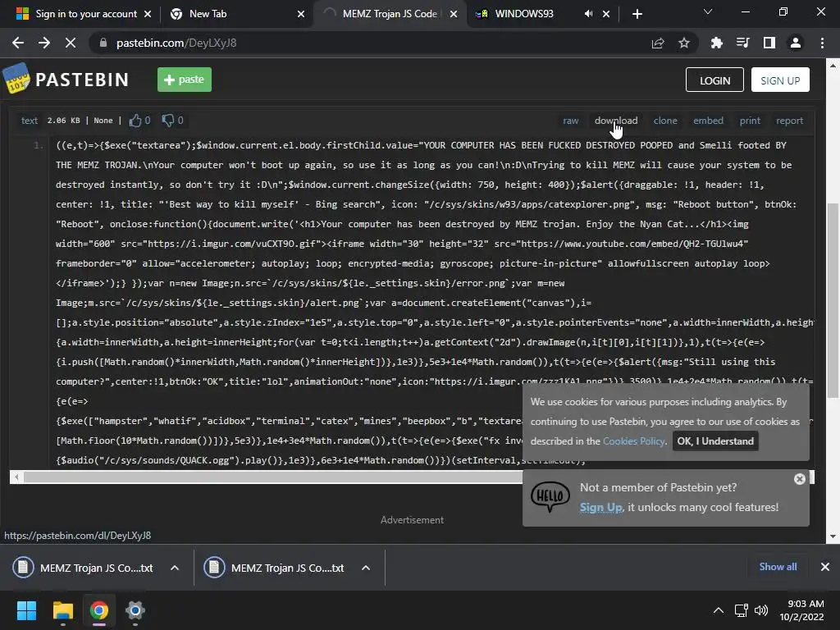Image resolution: width=840 pixels, height=630 pixels.
Task: Click the download link
Action: [x=616, y=121]
